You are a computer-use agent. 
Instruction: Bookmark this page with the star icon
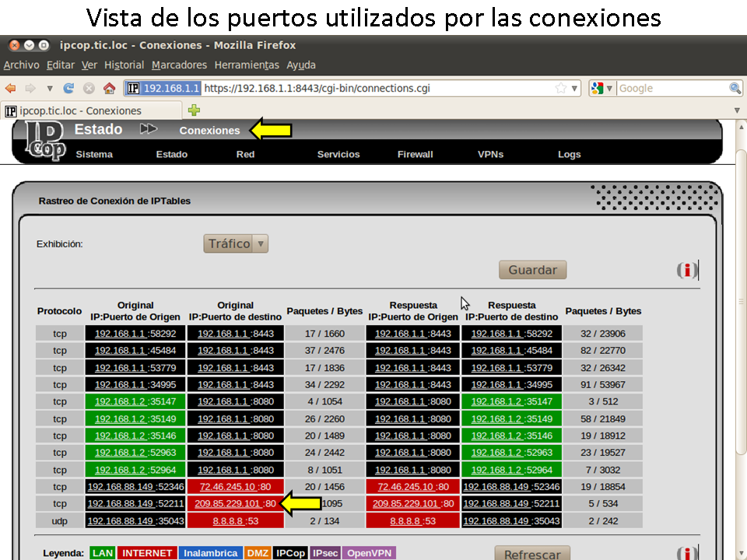pyautogui.click(x=561, y=89)
